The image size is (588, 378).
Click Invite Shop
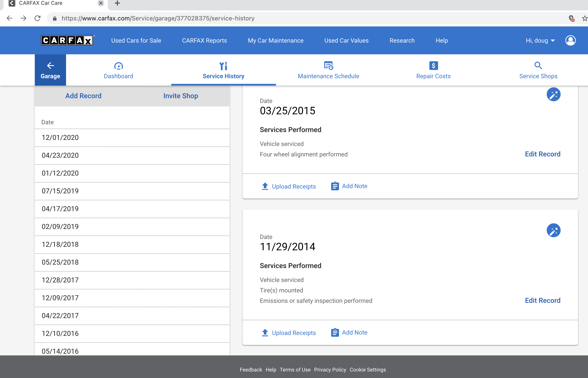point(181,96)
